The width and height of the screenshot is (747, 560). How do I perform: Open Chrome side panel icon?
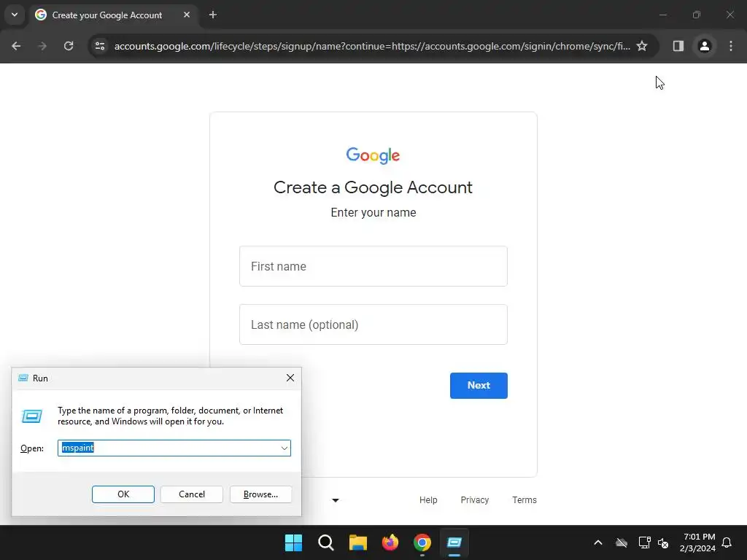(678, 46)
